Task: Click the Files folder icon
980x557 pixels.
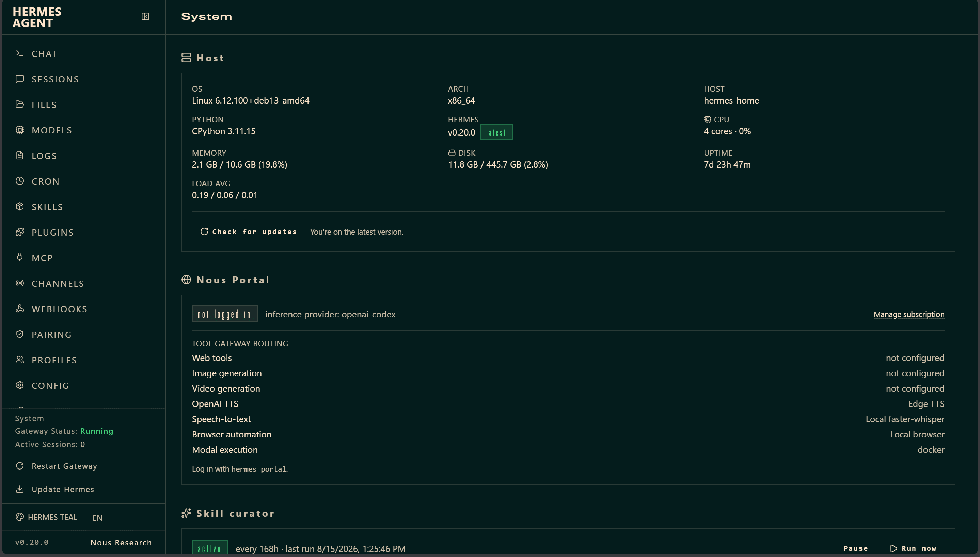Action: pos(20,105)
